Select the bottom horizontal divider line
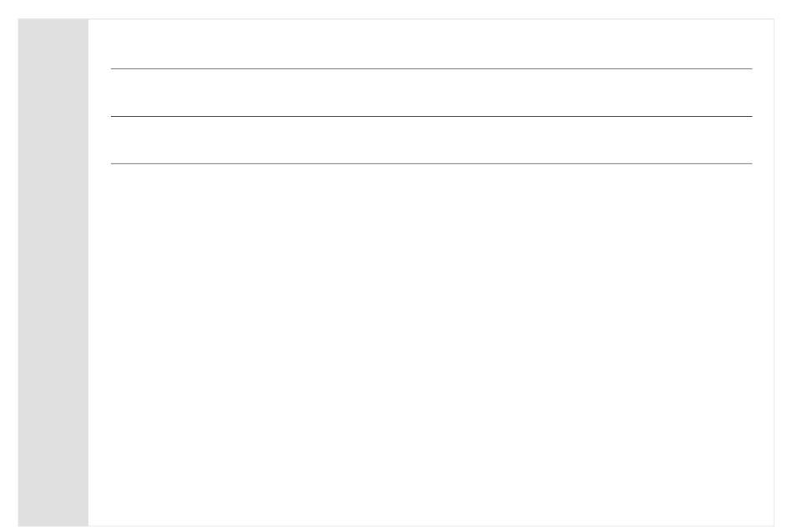Viewport: 792px width, 532px height. 431,163
